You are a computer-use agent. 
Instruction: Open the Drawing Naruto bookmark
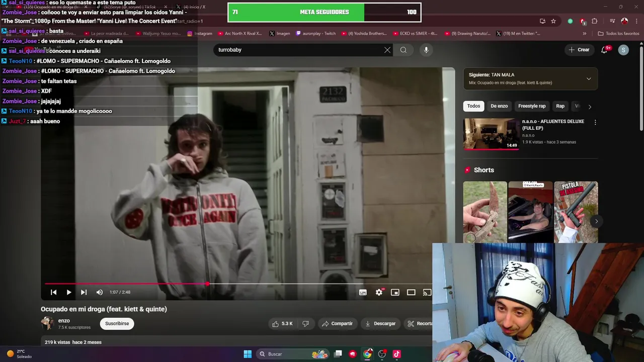tap(467, 34)
